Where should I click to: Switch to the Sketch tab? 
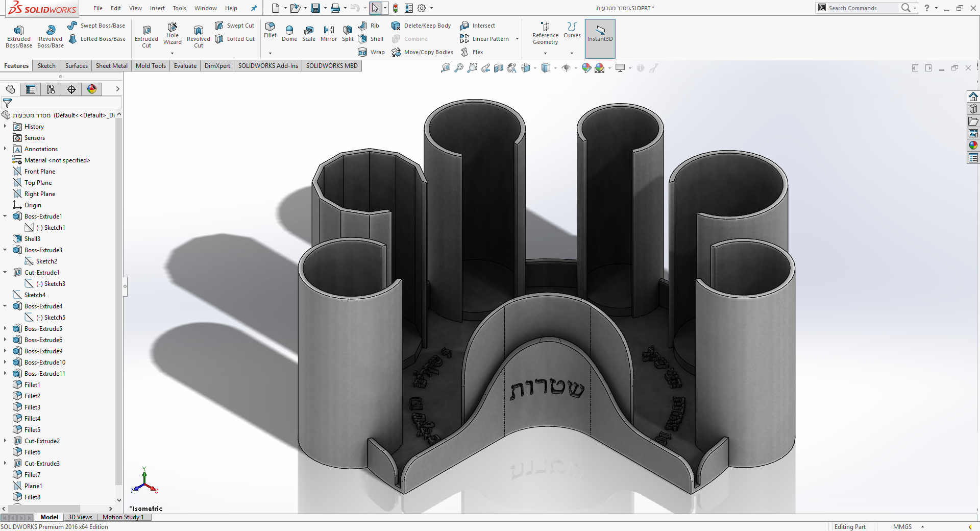click(46, 66)
